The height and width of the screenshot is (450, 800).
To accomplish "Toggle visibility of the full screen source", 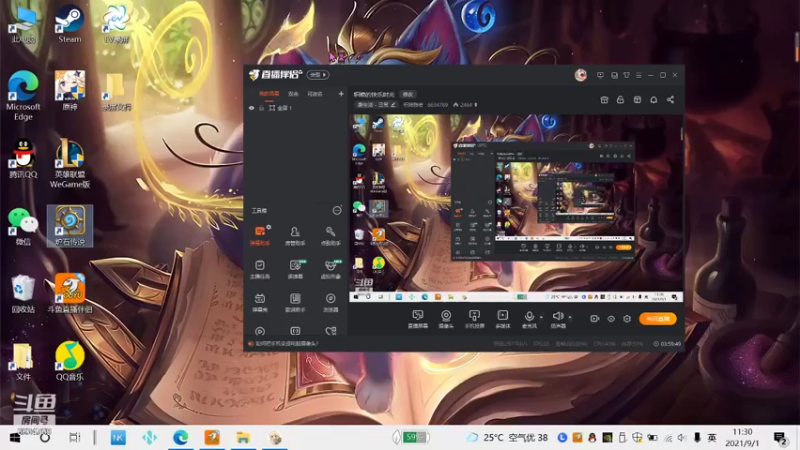I will [x=252, y=108].
